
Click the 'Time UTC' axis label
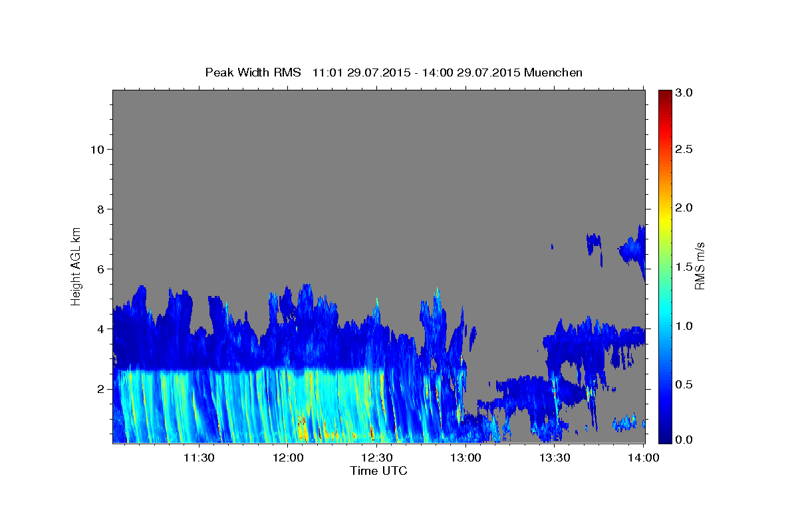(378, 471)
